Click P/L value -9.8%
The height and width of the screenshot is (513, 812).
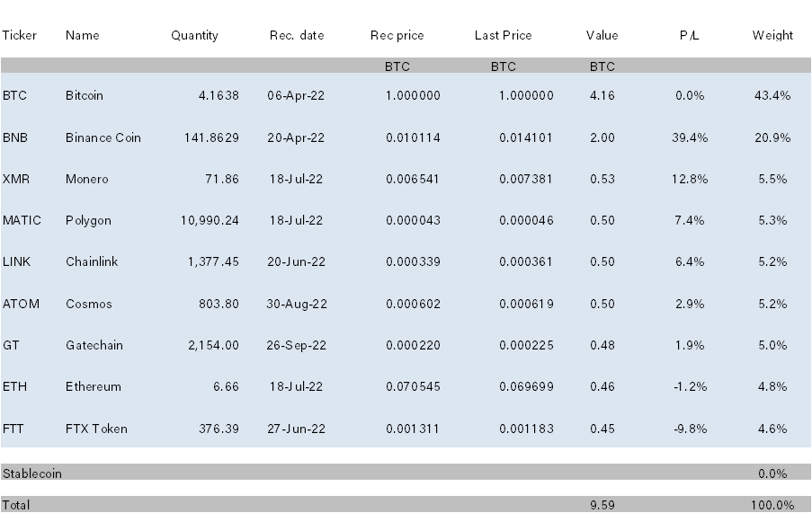click(690, 429)
